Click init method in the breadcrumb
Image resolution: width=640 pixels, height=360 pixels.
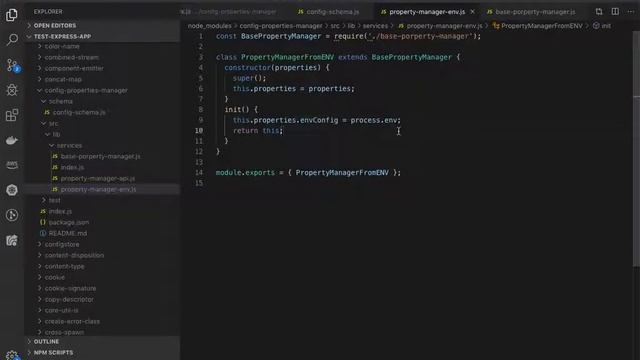pyautogui.click(x=602, y=26)
